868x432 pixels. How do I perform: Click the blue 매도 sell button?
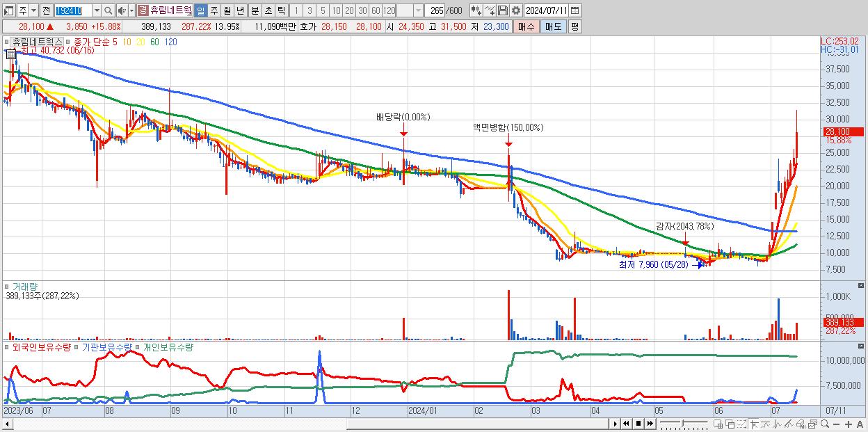pos(554,26)
